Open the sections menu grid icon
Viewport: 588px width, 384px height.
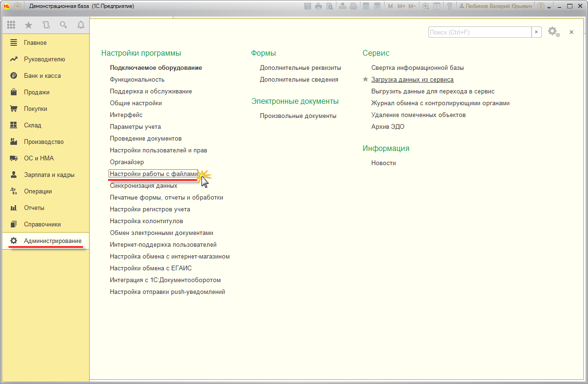(x=11, y=25)
